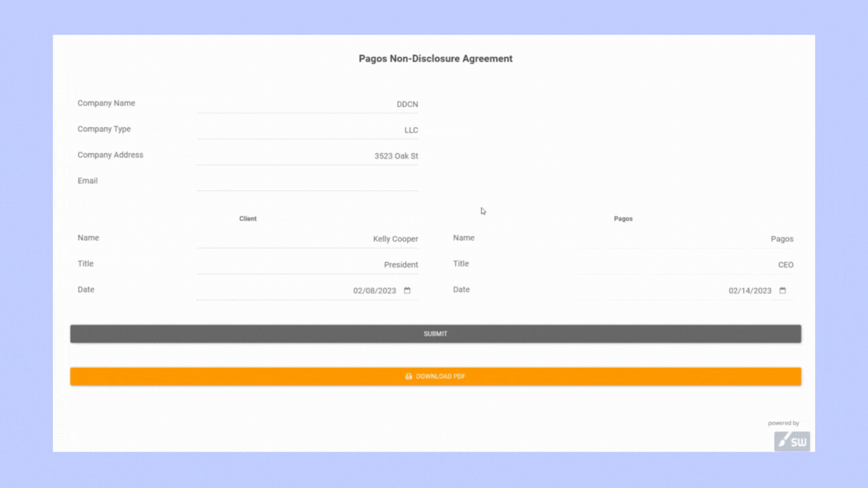
Task: Click the Name label in the Pagos section
Action: coord(464,238)
